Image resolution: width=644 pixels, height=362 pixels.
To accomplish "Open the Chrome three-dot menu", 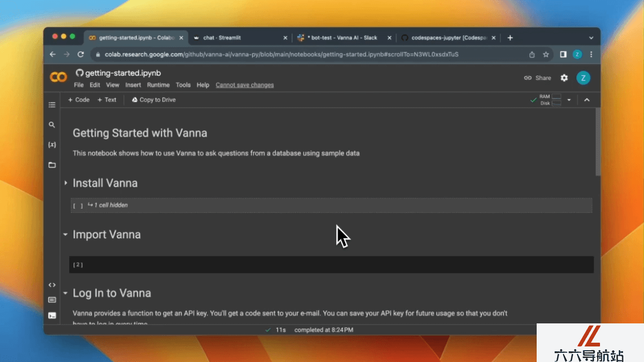I will pyautogui.click(x=591, y=54).
